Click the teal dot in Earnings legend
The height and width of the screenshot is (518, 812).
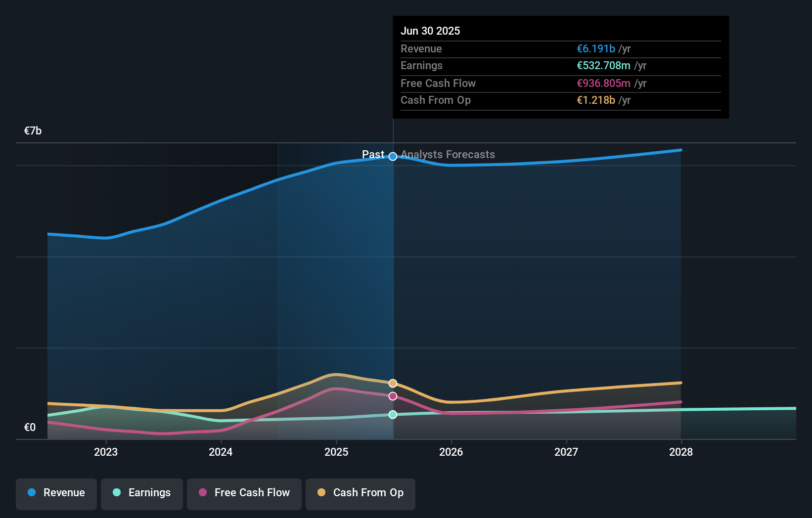point(117,493)
